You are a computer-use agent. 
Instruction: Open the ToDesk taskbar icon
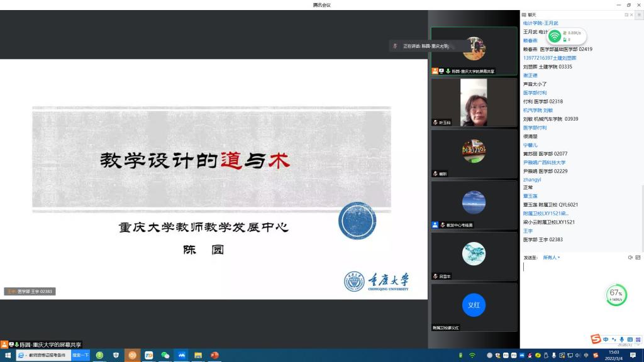coord(148,356)
